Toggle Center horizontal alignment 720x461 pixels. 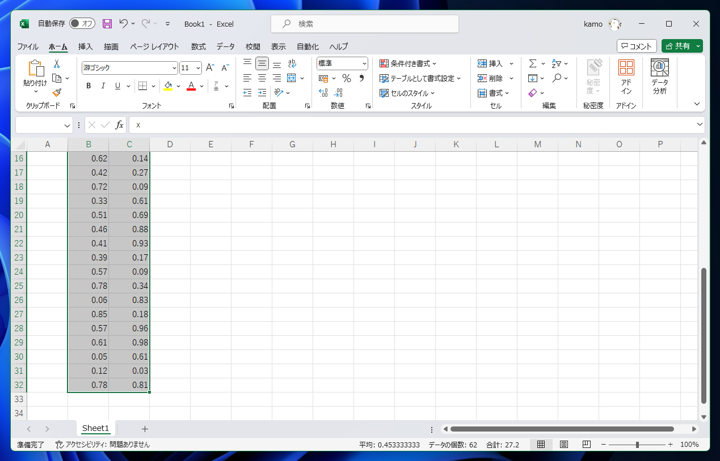(262, 78)
